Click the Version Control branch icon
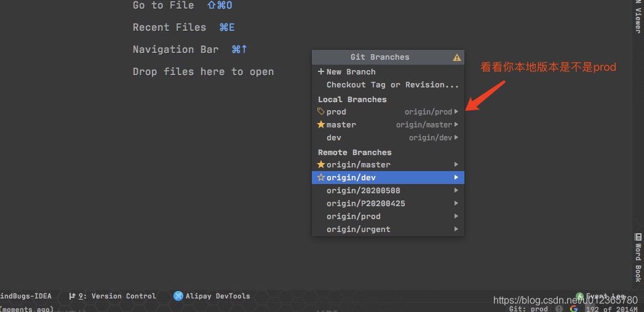 [73, 296]
